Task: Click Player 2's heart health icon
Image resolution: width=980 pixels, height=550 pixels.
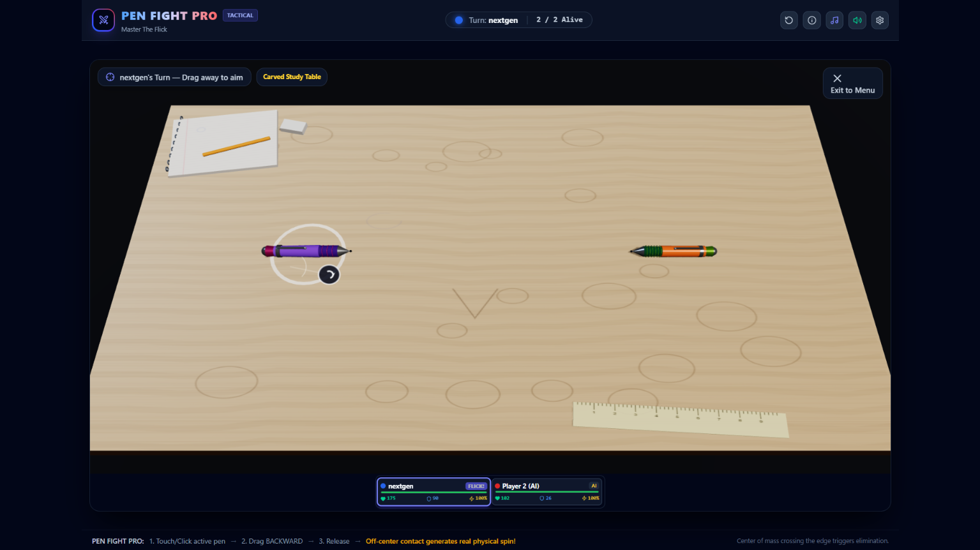Action: point(497,498)
